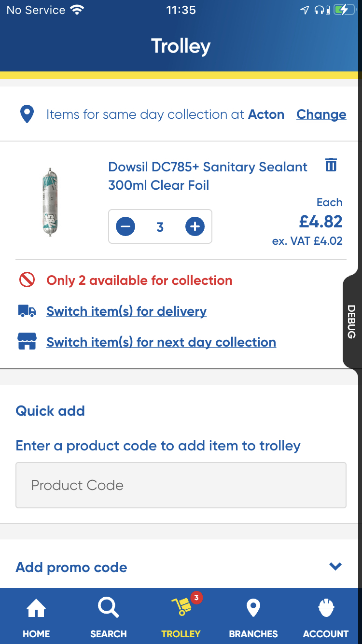The height and width of the screenshot is (644, 362).
Task: Open the DEBUG side tab
Action: click(351, 321)
